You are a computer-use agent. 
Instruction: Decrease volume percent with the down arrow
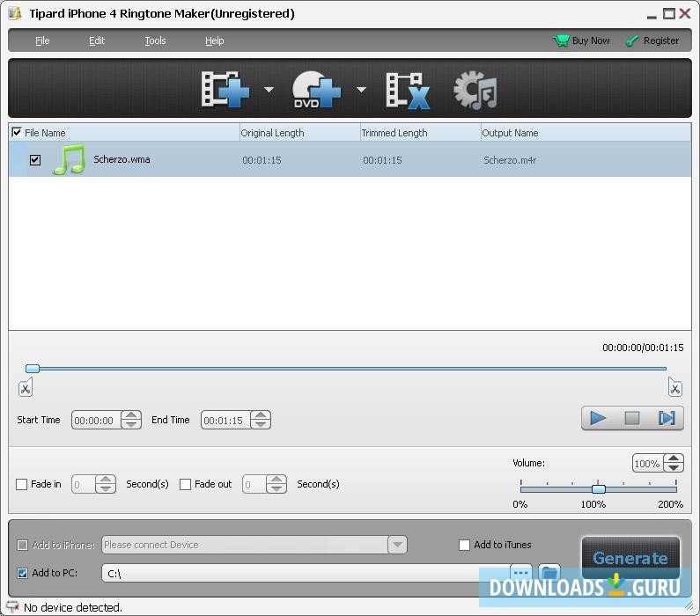pos(674,467)
